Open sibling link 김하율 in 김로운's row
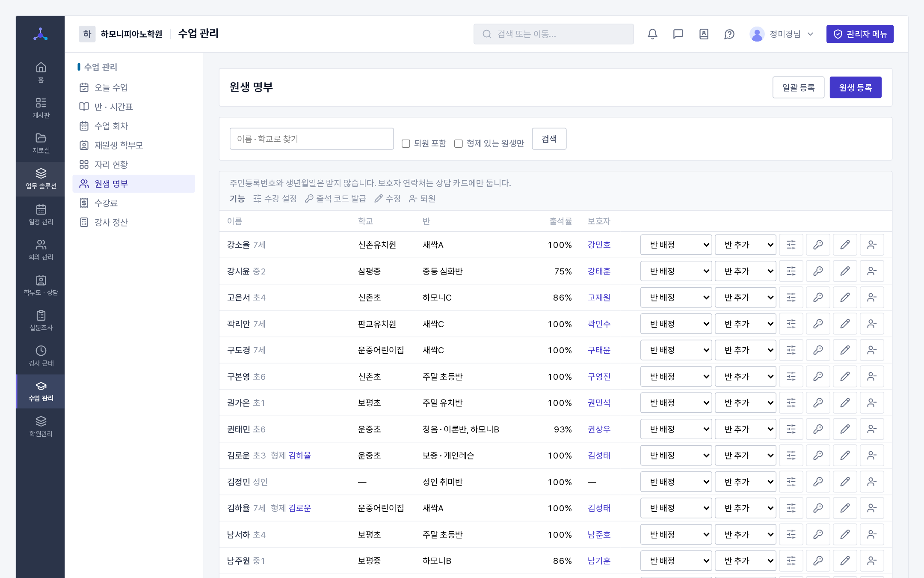This screenshot has height=578, width=924. (x=299, y=456)
